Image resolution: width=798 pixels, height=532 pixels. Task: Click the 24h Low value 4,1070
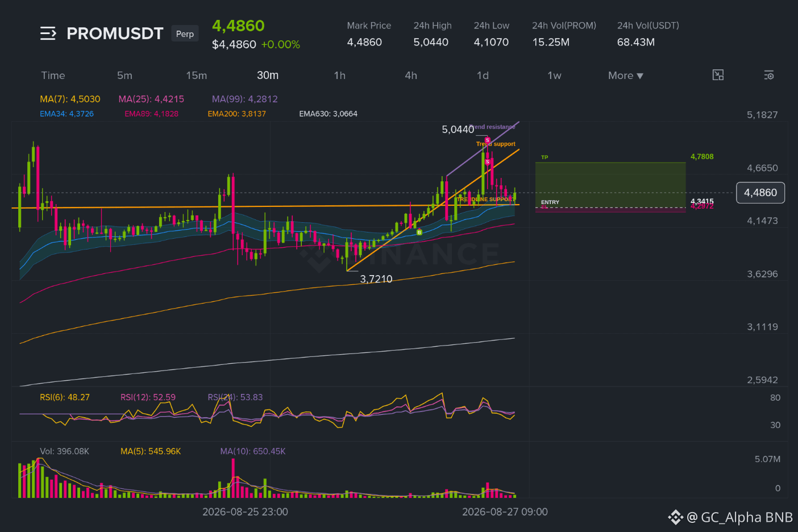pyautogui.click(x=491, y=42)
